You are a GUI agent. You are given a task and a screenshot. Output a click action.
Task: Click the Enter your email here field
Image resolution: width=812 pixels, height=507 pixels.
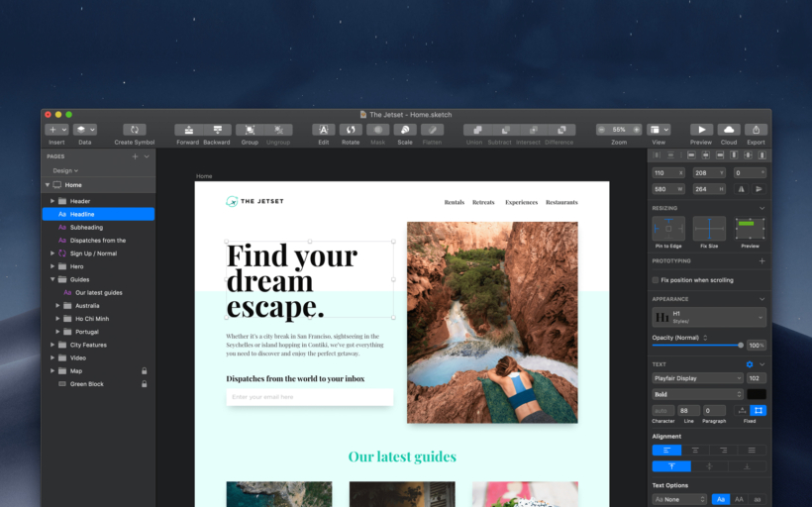[309, 397]
